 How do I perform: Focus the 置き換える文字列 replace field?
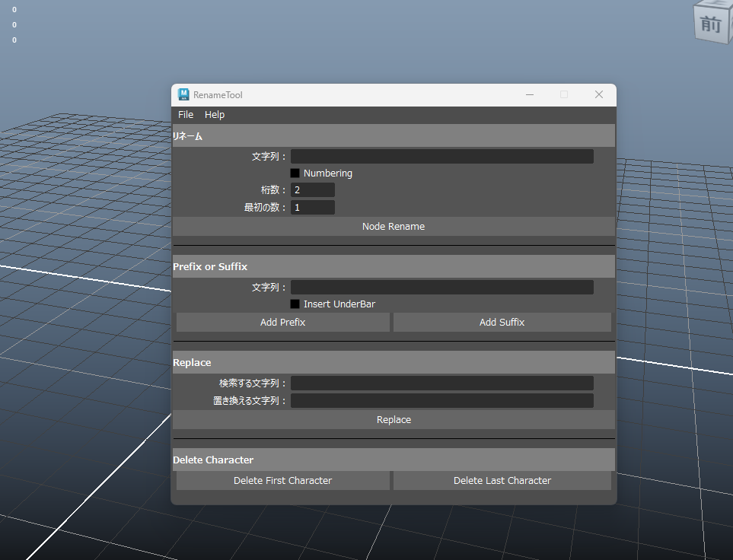click(x=442, y=401)
